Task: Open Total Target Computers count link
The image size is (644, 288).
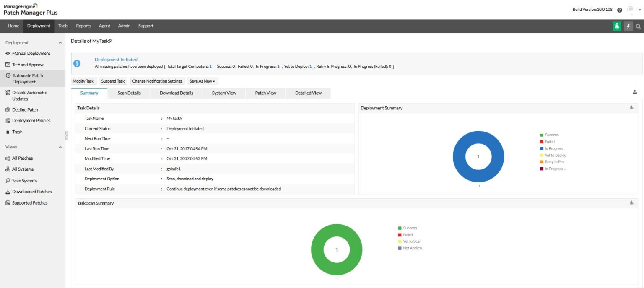Action: [x=210, y=66]
